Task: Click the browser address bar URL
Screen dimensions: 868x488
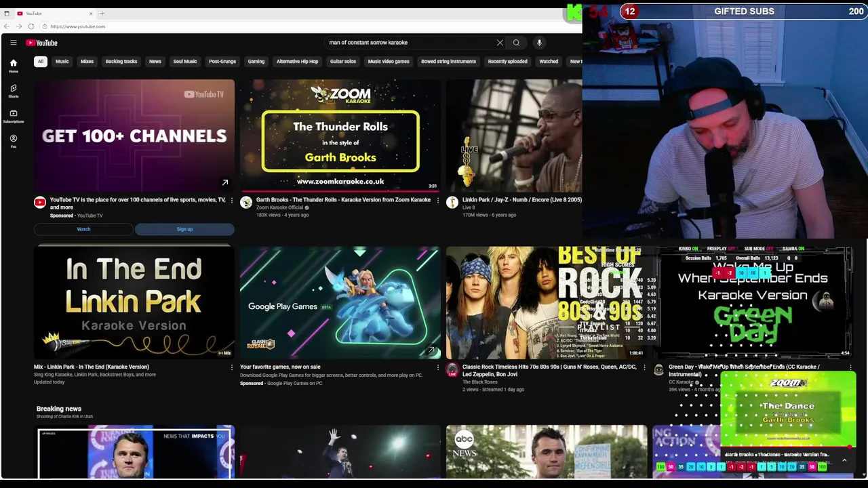Action: pyautogui.click(x=77, y=26)
